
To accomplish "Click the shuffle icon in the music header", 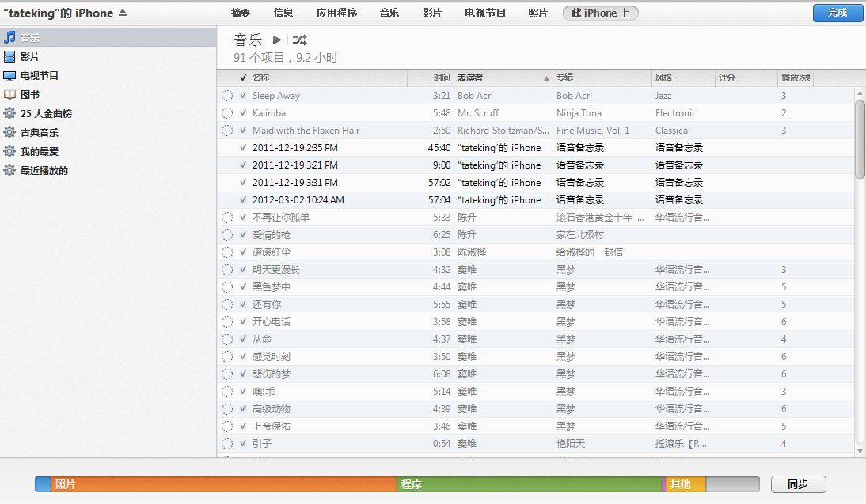I will coord(299,40).
